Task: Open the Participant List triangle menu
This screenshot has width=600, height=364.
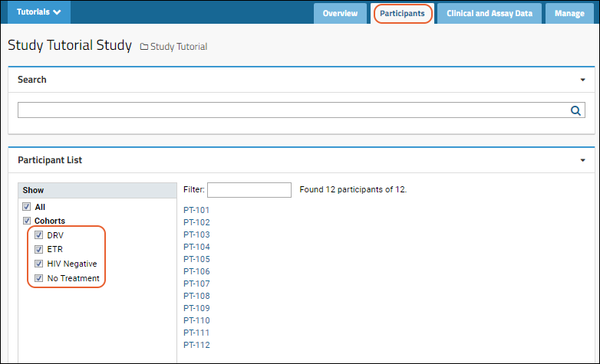Action: 582,160
